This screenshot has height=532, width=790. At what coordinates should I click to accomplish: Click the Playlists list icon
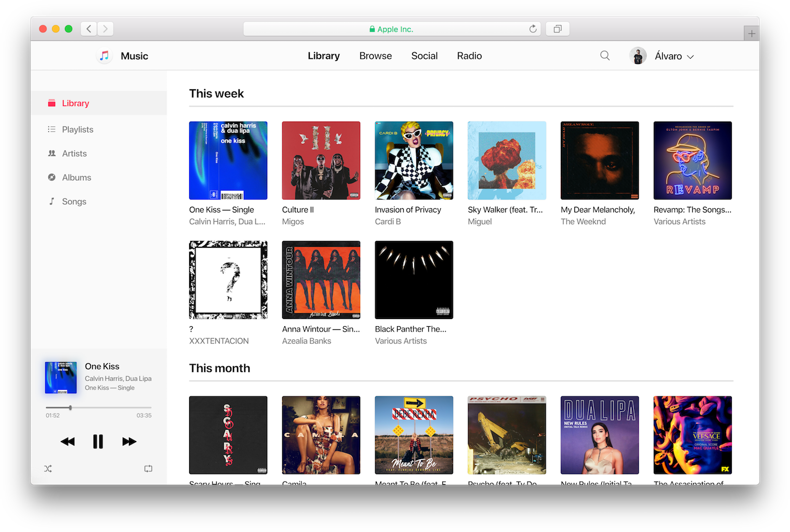point(51,129)
